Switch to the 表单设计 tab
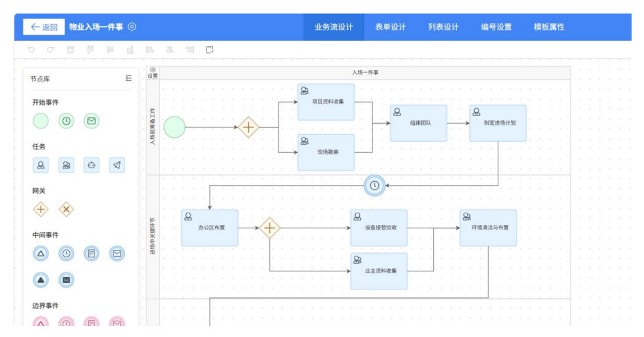 (390, 27)
